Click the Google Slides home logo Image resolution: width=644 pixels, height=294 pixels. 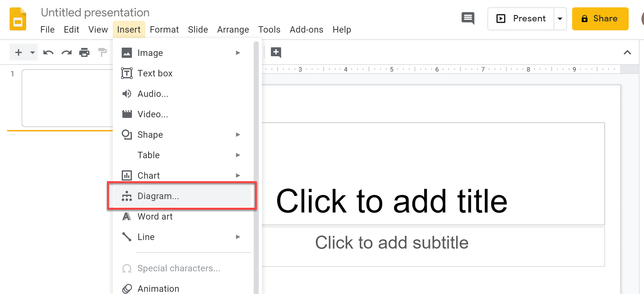(18, 19)
